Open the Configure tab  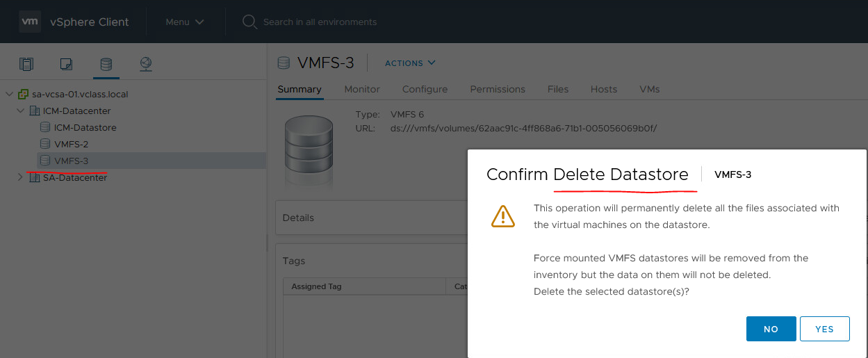pos(425,89)
